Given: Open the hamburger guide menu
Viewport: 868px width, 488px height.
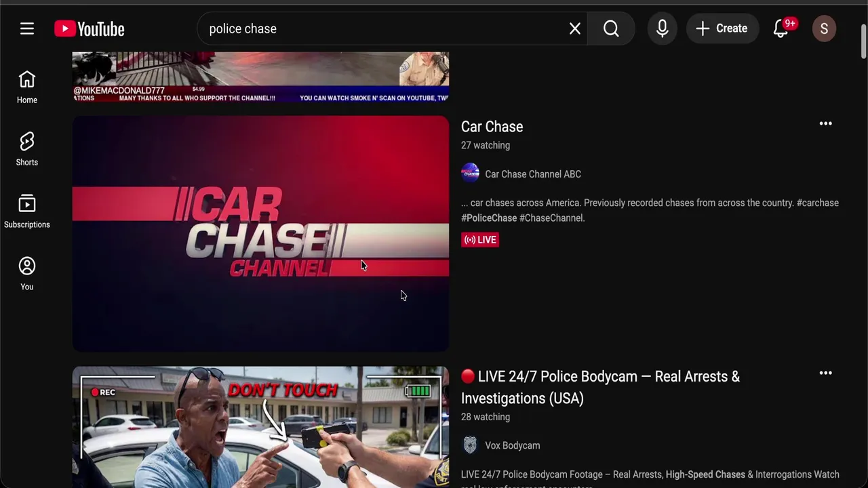Looking at the screenshot, I should click(27, 28).
